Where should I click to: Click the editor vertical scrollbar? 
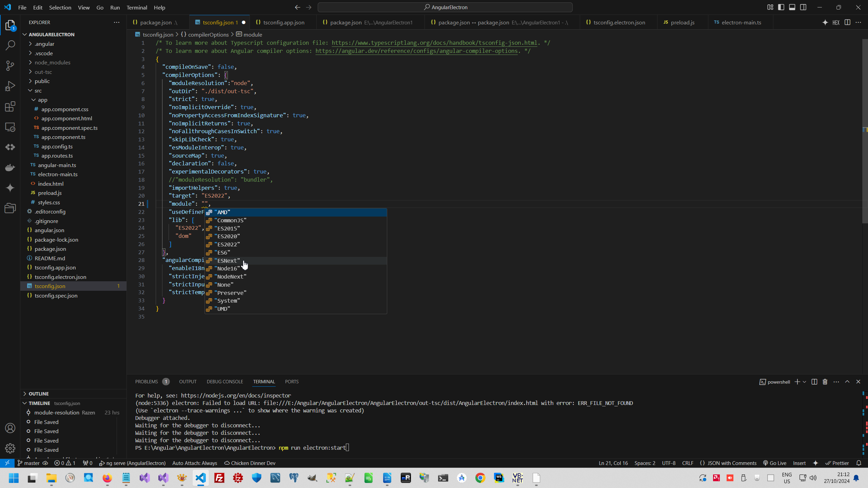coord(864,136)
